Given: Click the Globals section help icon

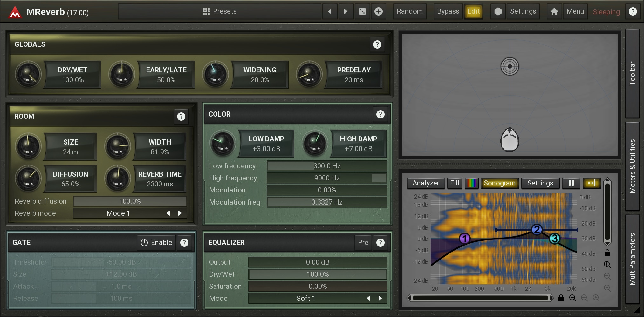Looking at the screenshot, I should tap(377, 44).
